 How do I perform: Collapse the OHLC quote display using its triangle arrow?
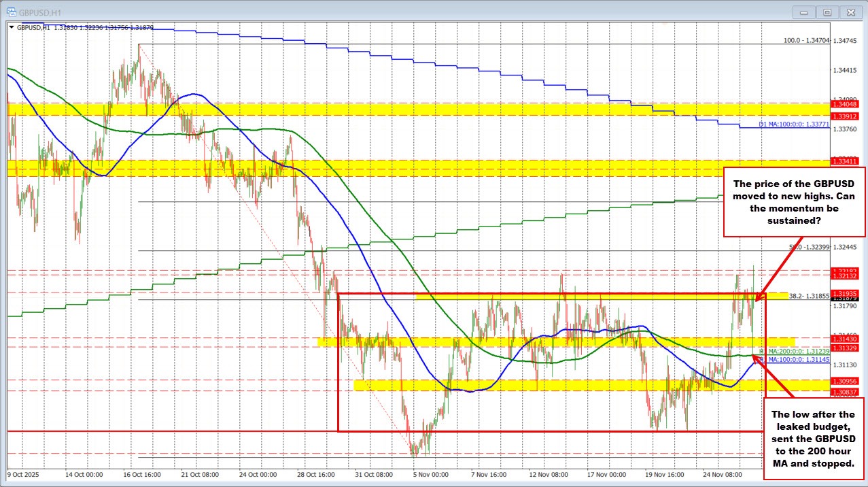coord(12,28)
